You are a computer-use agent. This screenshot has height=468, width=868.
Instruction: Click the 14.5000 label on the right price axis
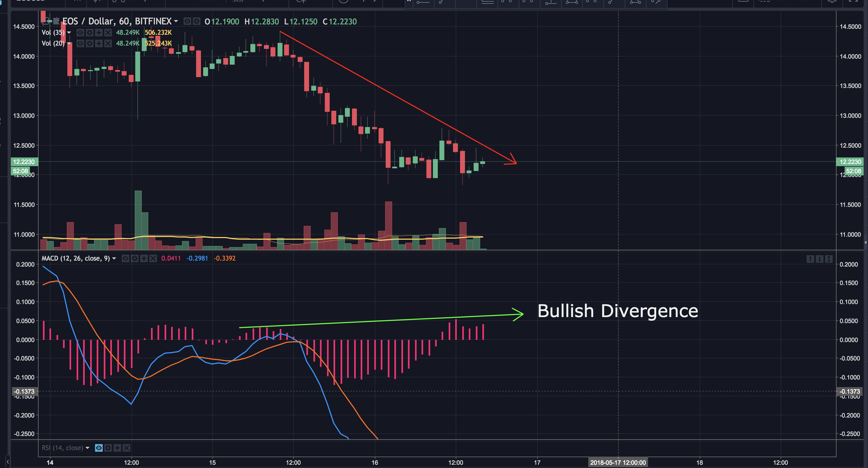[x=850, y=27]
